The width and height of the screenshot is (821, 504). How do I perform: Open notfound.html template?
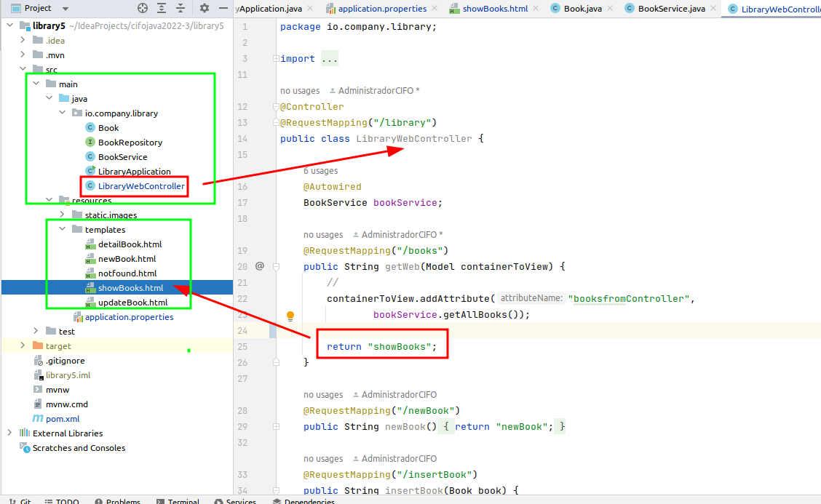pyautogui.click(x=127, y=273)
